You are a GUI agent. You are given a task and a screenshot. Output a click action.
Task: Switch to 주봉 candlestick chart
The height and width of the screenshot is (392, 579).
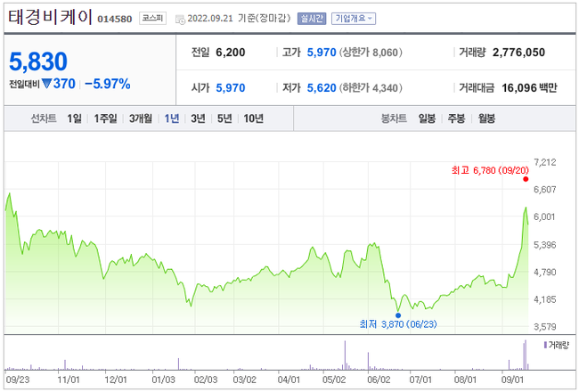[456, 118]
